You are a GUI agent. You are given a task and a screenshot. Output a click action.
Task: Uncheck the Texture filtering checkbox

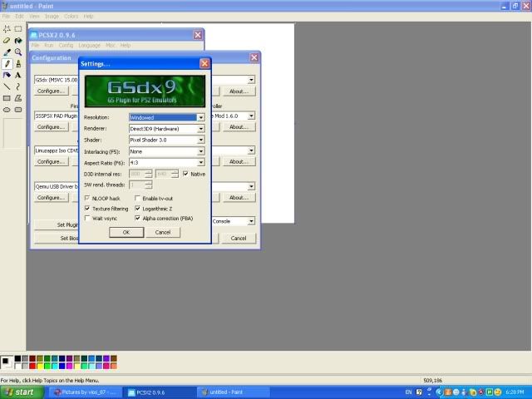(x=87, y=209)
